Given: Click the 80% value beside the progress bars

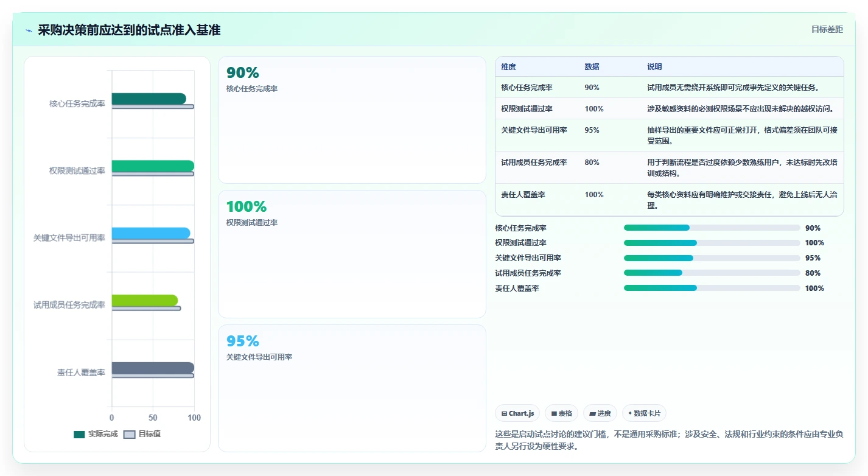Looking at the screenshot, I should [813, 273].
